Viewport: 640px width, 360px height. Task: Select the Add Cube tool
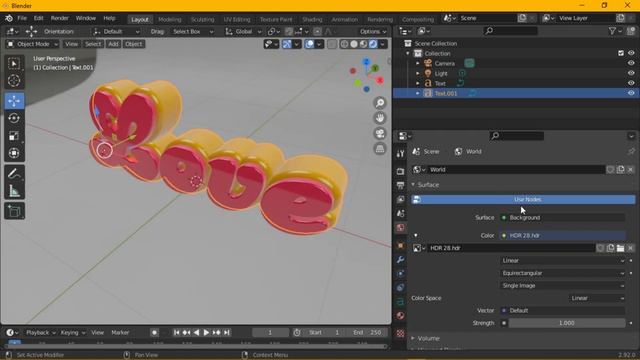point(14,211)
